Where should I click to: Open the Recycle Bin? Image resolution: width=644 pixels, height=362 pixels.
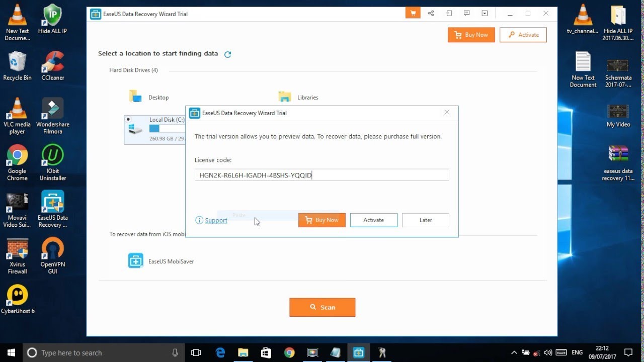[17, 66]
